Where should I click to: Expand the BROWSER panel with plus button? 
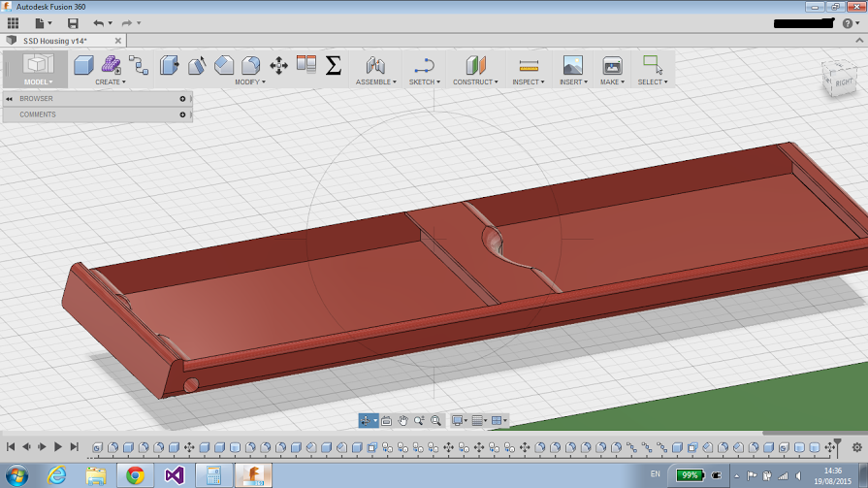[x=182, y=99]
